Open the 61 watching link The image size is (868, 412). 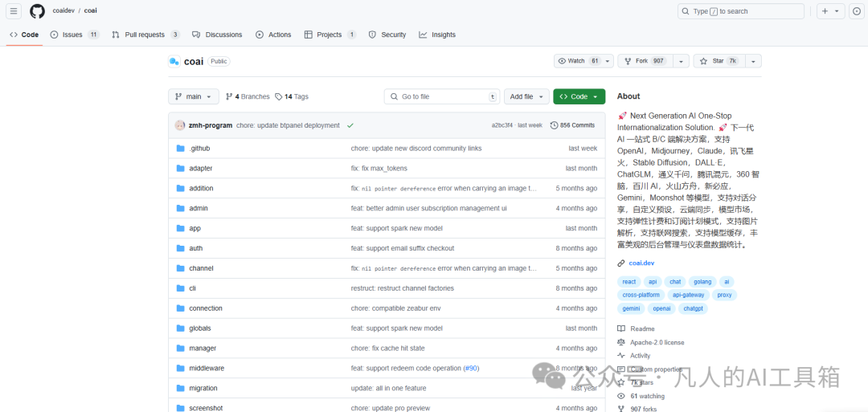[x=648, y=396]
